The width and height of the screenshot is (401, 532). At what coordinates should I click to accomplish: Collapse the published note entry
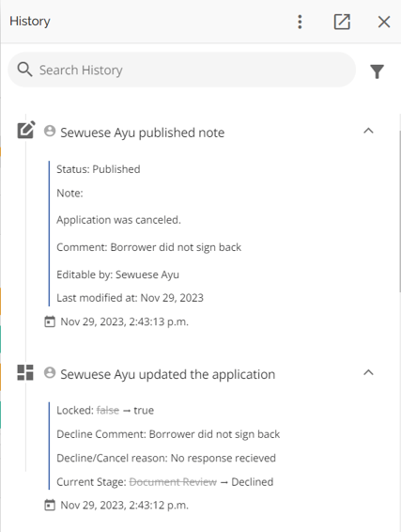tap(368, 131)
